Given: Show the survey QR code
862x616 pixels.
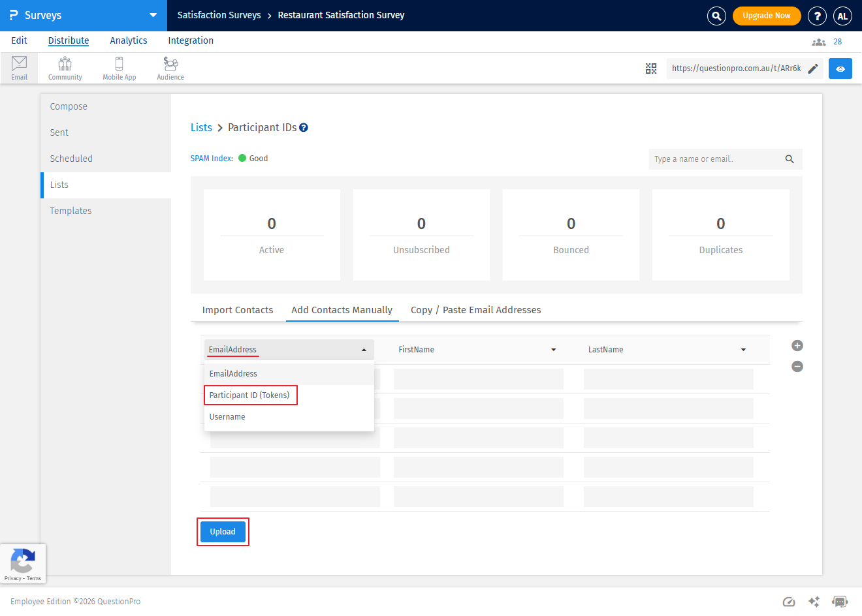Looking at the screenshot, I should [651, 69].
